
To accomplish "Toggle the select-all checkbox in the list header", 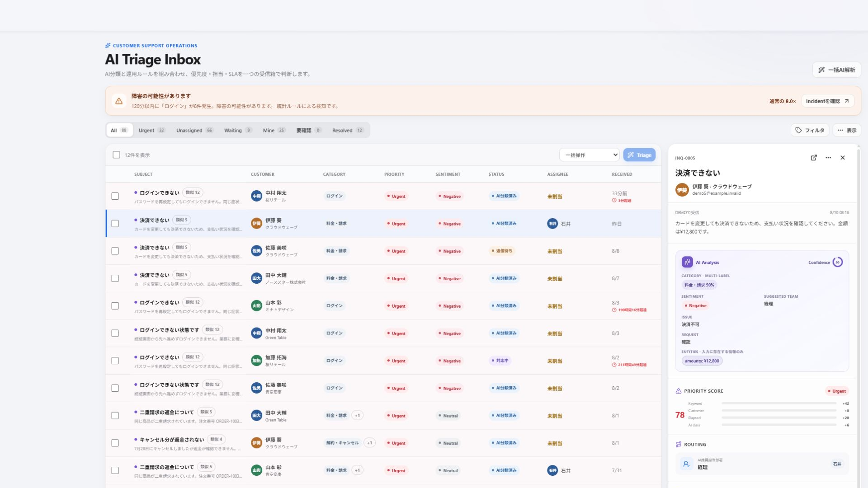I will 116,155.
